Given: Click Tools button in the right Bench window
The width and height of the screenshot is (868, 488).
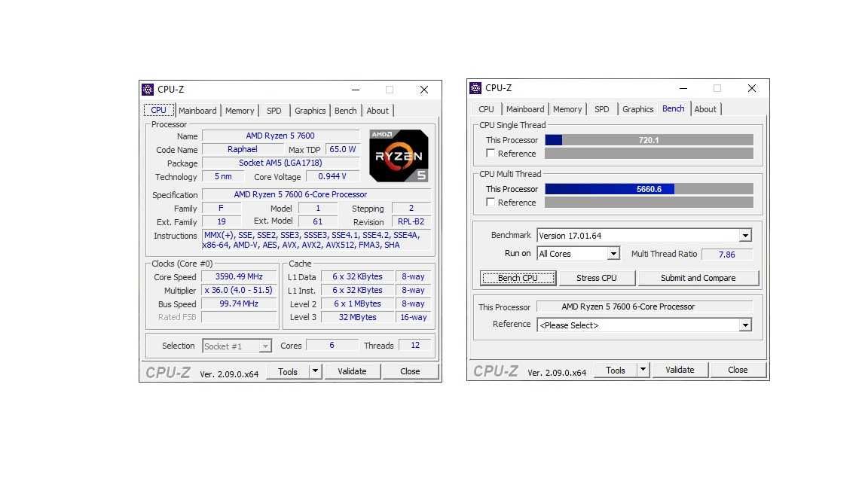Looking at the screenshot, I should 616,370.
